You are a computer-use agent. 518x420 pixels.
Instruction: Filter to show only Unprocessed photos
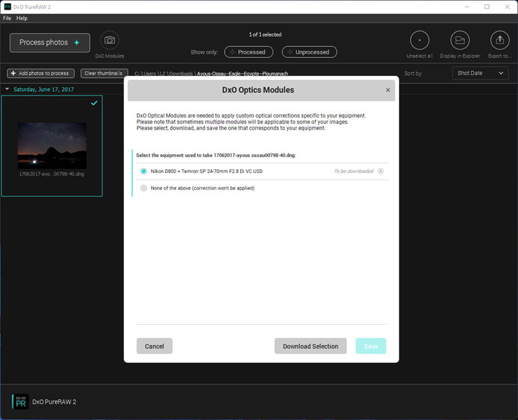click(x=309, y=52)
